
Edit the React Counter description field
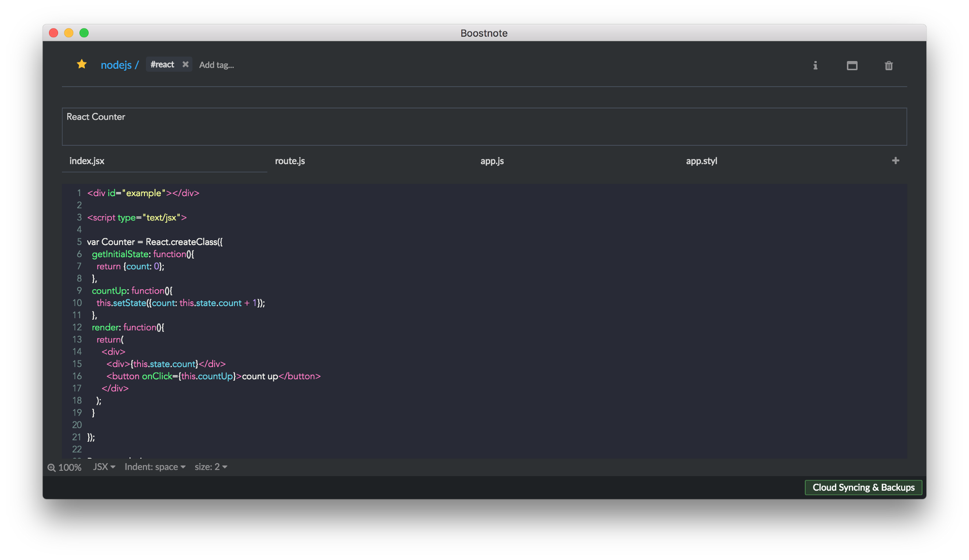point(484,126)
